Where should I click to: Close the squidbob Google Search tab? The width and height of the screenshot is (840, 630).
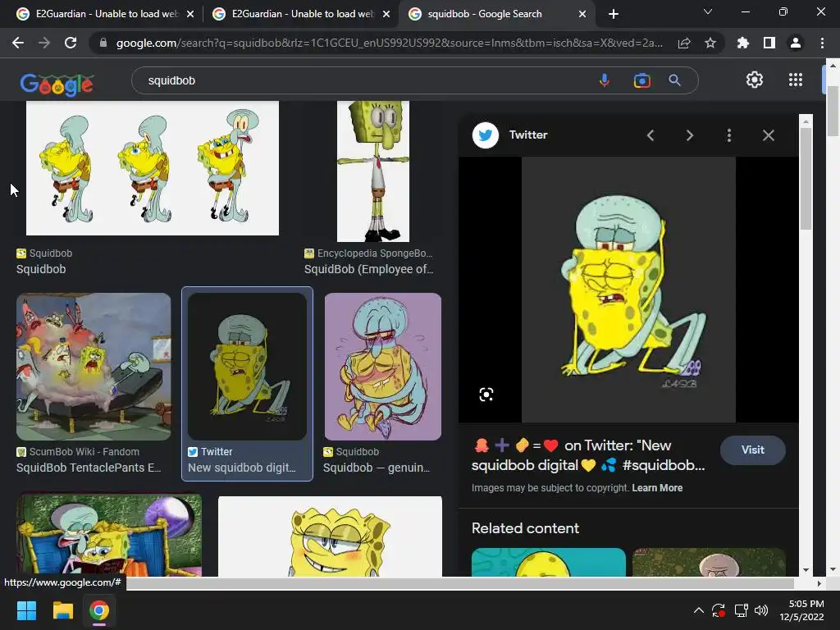point(582,14)
